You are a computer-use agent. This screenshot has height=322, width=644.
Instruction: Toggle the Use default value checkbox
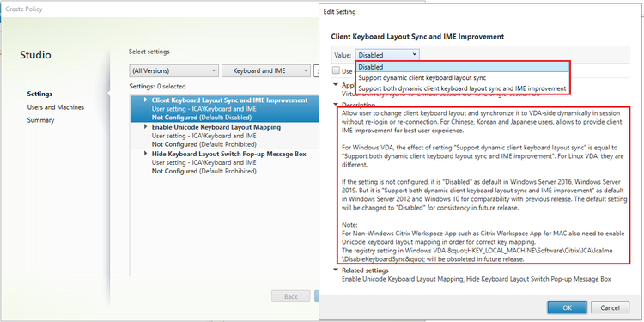click(336, 70)
